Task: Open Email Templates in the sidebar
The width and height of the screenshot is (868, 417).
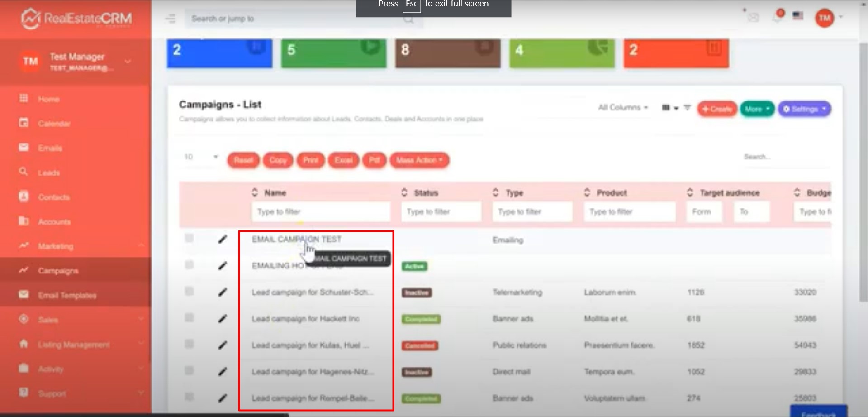Action: [x=67, y=295]
